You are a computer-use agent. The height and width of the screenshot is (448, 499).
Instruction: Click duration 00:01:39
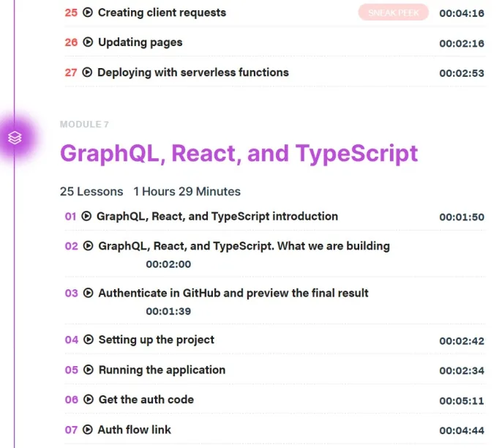(168, 311)
